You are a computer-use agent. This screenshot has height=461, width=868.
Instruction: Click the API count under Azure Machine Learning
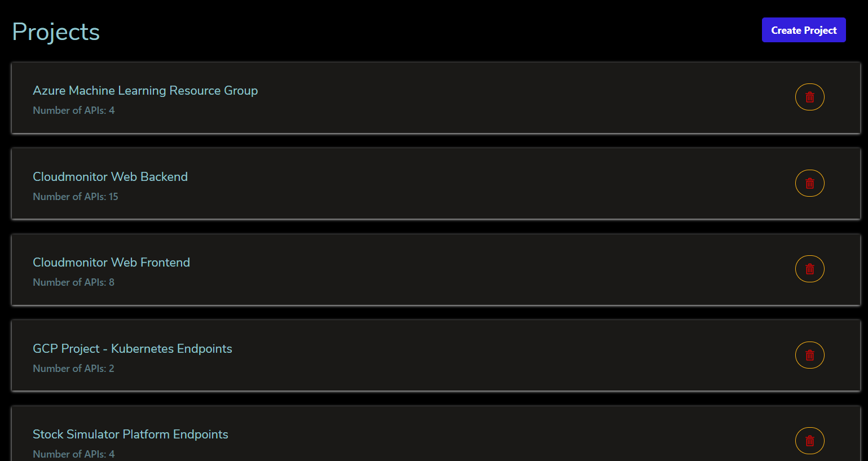pyautogui.click(x=74, y=110)
